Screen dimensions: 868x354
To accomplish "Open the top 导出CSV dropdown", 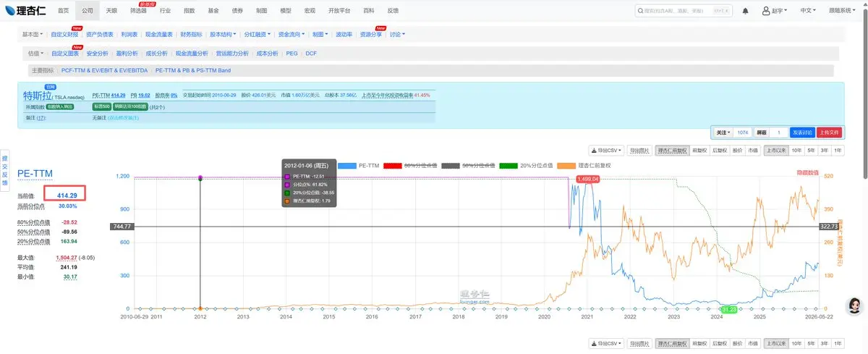I will coord(606,151).
